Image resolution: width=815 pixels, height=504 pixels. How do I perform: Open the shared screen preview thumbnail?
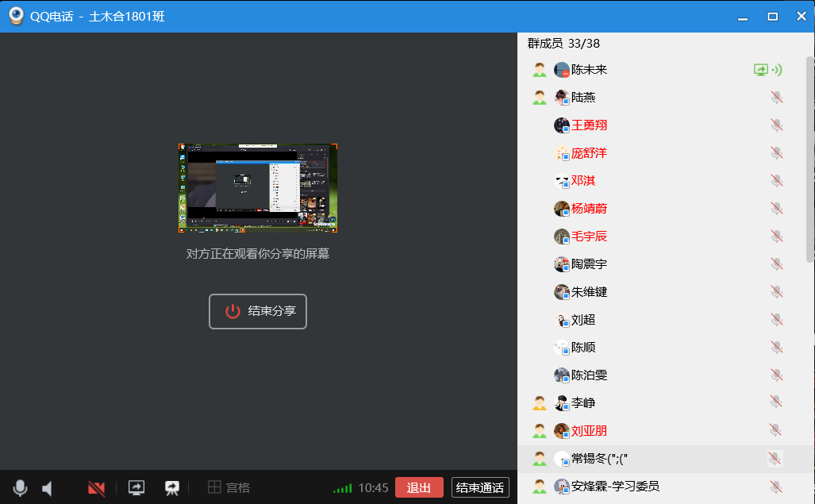click(x=258, y=188)
